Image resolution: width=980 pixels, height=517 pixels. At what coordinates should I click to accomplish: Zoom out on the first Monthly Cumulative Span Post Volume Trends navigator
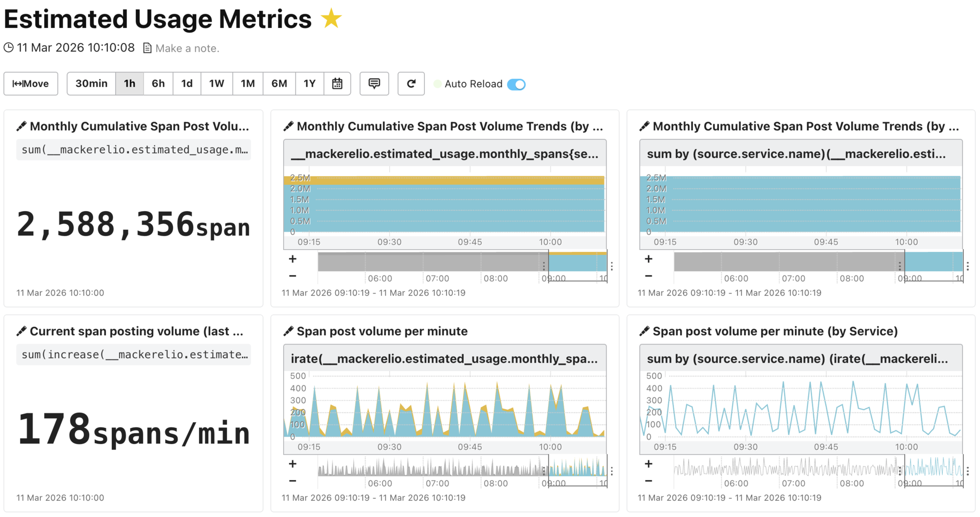click(x=293, y=276)
